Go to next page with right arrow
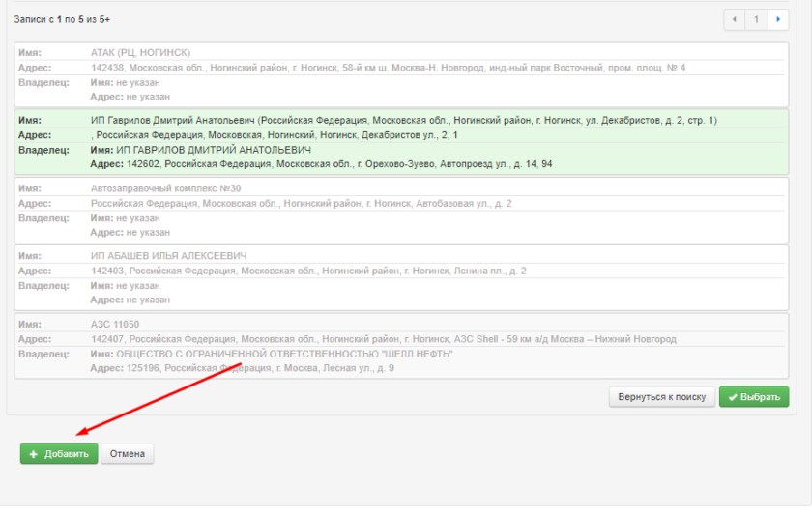This screenshot has width=812, height=514. click(778, 19)
